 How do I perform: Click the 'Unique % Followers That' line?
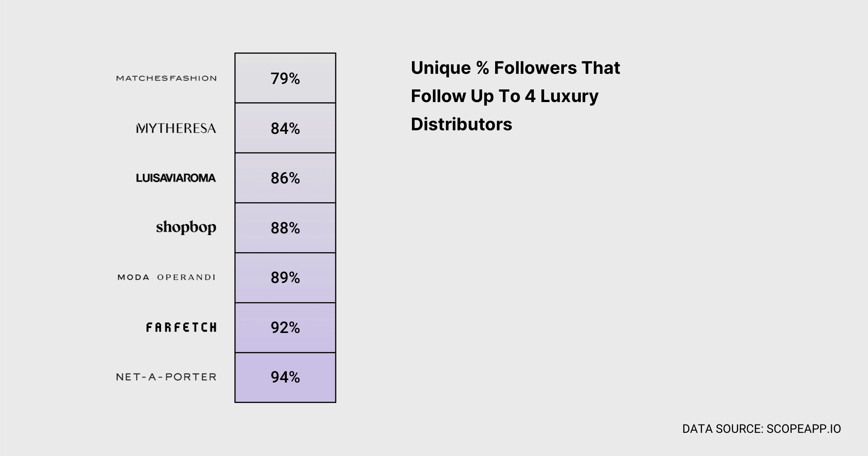[x=516, y=68]
